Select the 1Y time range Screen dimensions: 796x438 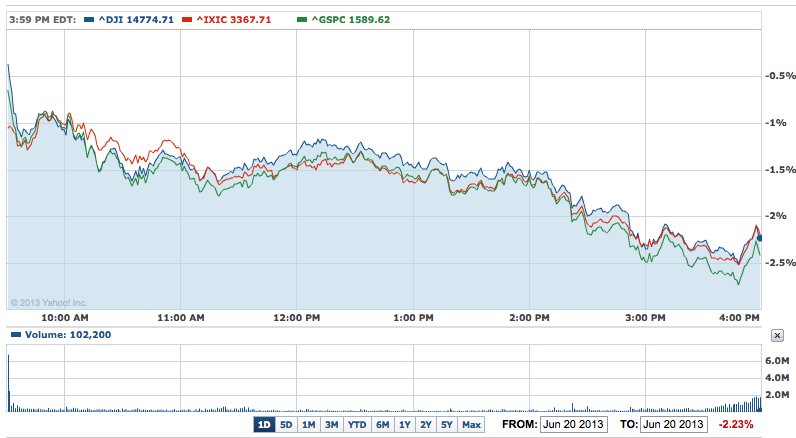tap(405, 425)
